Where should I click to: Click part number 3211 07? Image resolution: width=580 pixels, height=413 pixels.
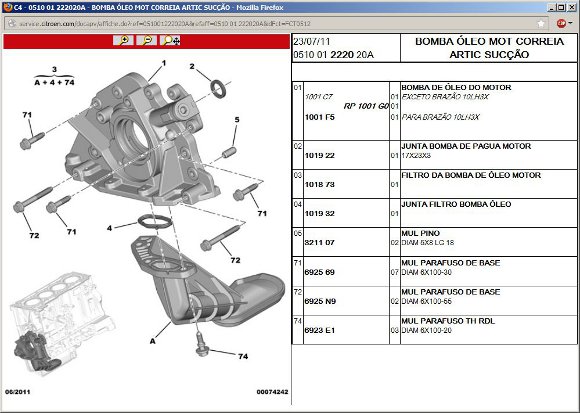(x=320, y=243)
